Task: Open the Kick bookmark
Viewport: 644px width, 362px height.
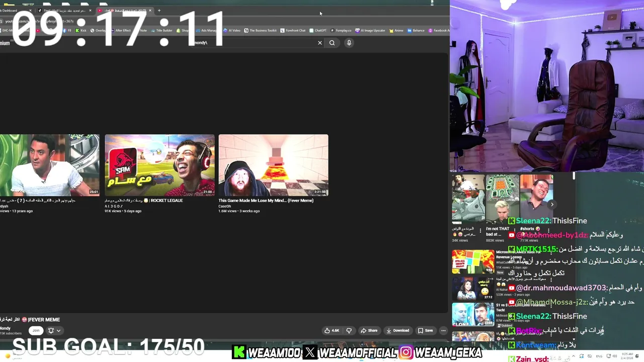Action: pyautogui.click(x=80, y=30)
